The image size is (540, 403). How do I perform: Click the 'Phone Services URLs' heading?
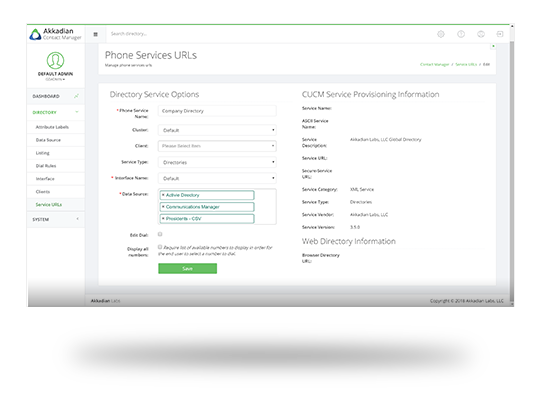pos(151,55)
